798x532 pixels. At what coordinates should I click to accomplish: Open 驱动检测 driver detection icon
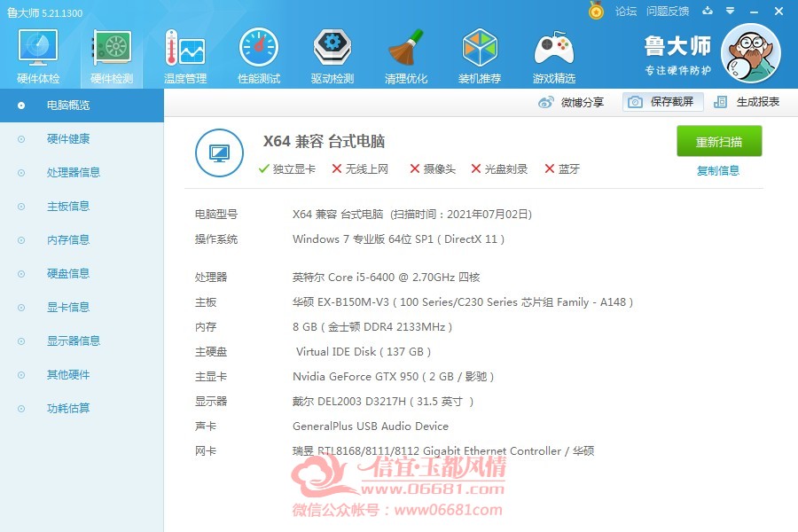click(332, 56)
